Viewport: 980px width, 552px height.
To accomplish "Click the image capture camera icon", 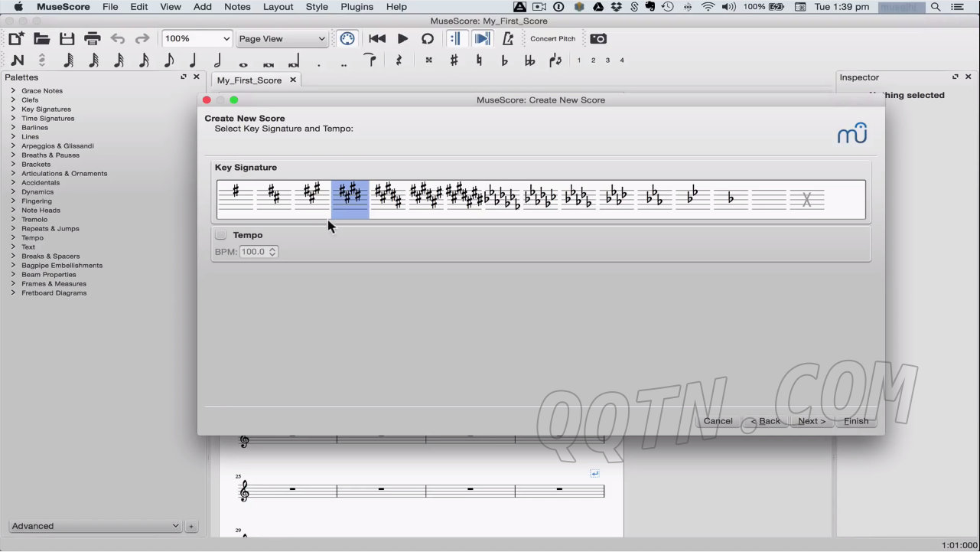I will click(598, 39).
